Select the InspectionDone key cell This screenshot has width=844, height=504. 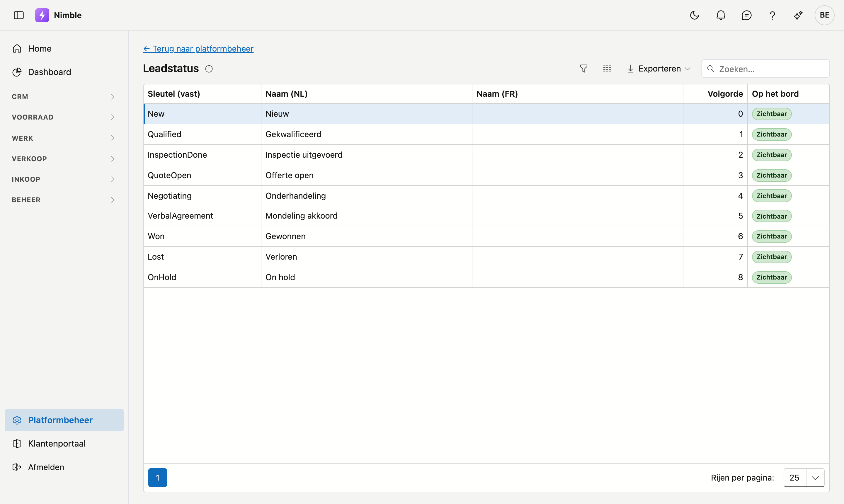pos(202,155)
